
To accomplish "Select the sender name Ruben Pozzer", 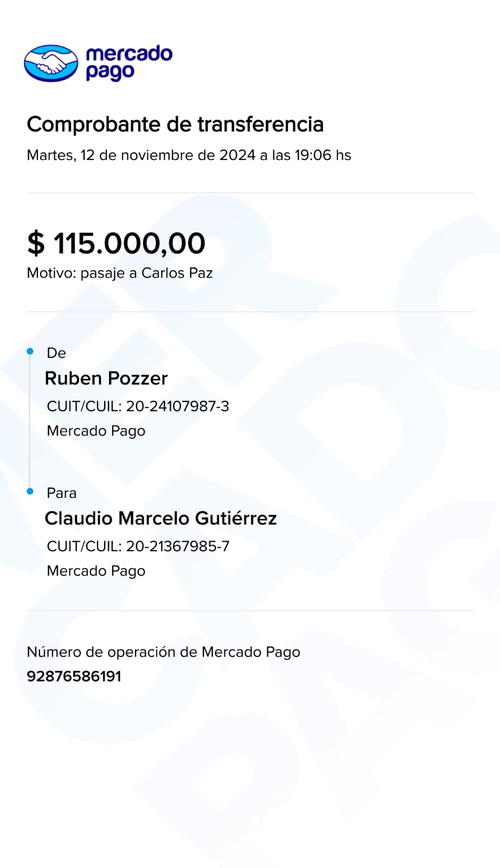I will (x=106, y=378).
